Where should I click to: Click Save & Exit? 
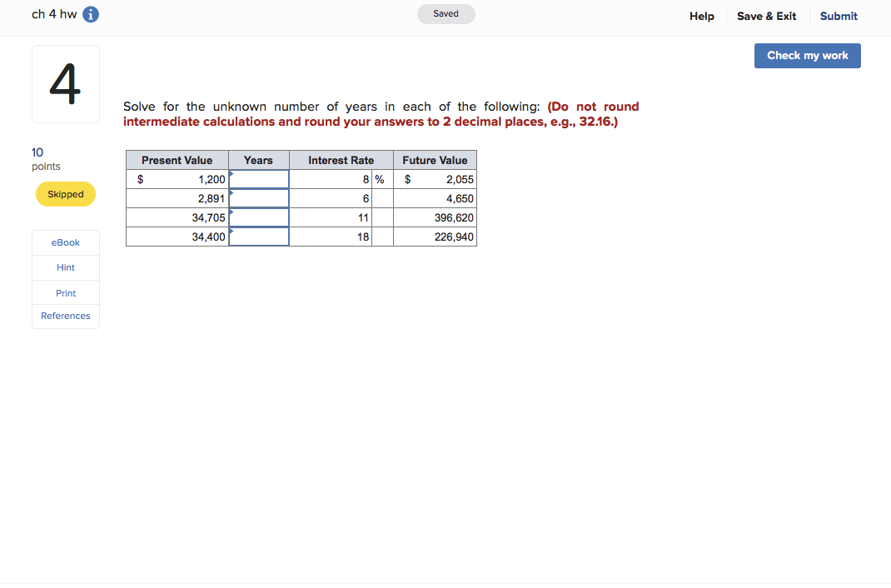[766, 17]
